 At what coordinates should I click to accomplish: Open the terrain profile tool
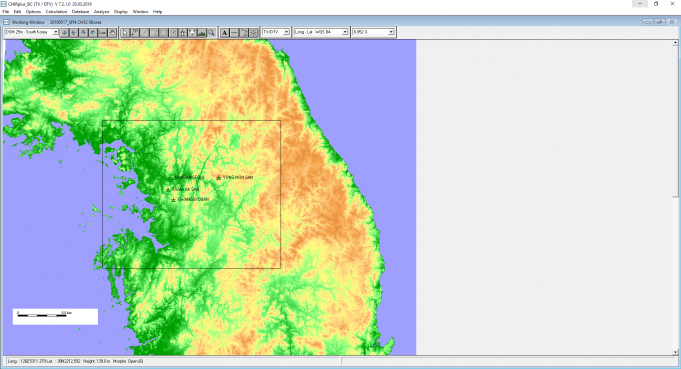click(x=202, y=33)
